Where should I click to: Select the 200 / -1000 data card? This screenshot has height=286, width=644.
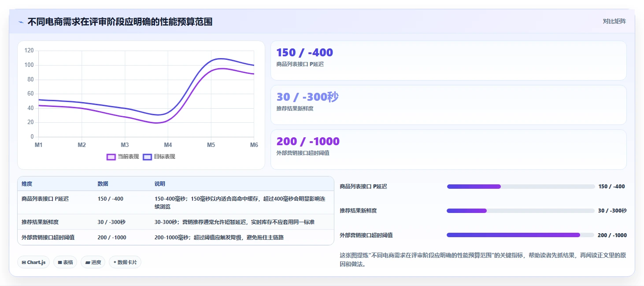click(x=448, y=150)
